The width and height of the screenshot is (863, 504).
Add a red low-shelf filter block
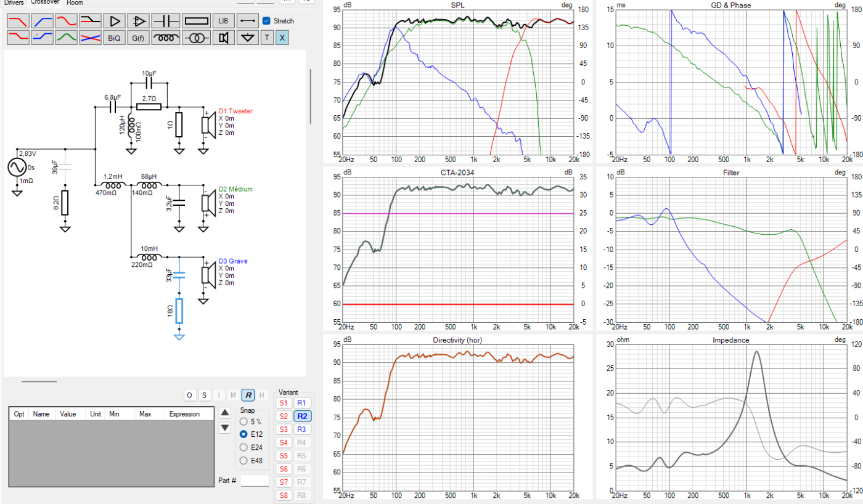[18, 38]
